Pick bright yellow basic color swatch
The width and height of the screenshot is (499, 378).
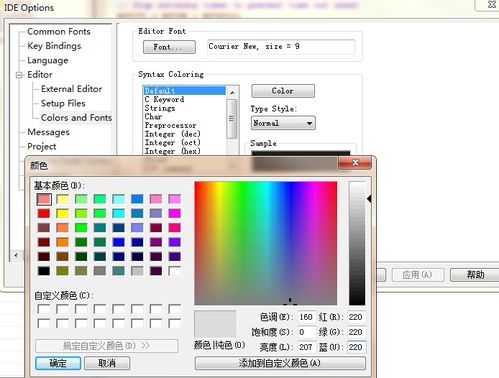62,213
